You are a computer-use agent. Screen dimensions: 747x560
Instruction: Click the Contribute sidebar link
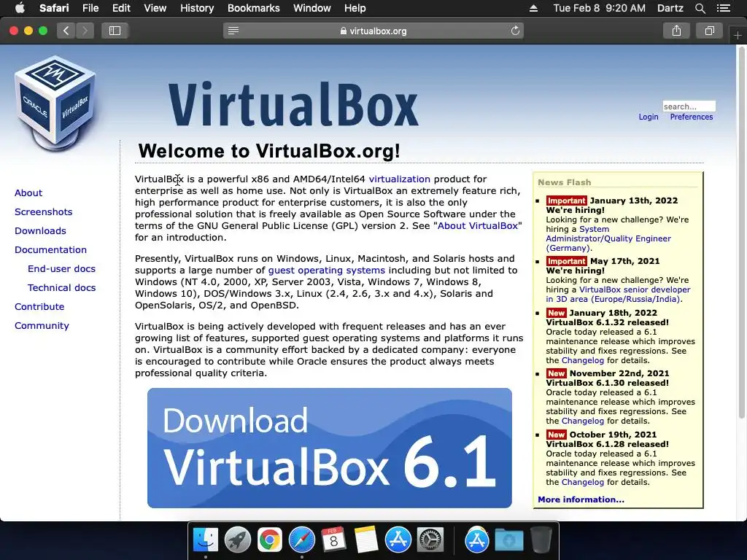(39, 307)
